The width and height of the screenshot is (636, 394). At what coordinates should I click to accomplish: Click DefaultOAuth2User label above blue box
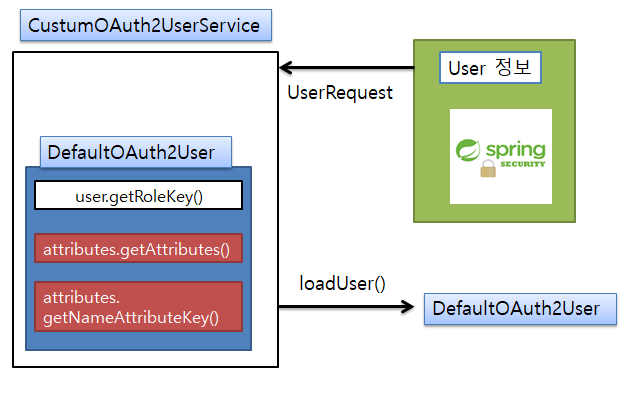[136, 152]
